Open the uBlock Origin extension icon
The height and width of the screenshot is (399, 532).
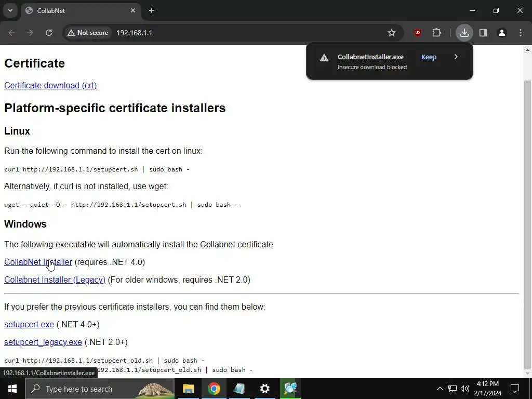click(x=418, y=33)
